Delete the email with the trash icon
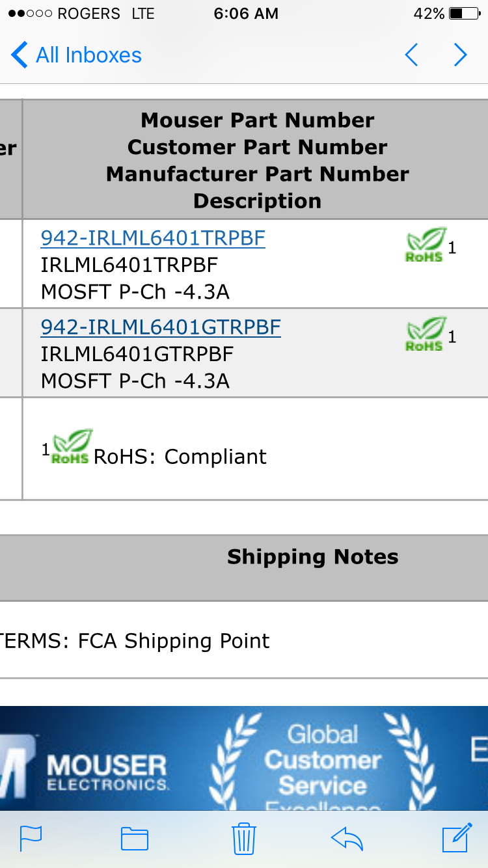This screenshot has width=488, height=868. [244, 838]
